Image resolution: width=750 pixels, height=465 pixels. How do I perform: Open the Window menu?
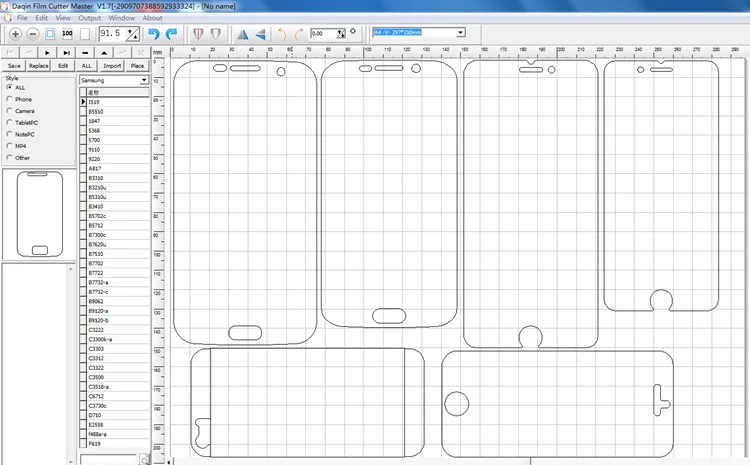tap(121, 18)
